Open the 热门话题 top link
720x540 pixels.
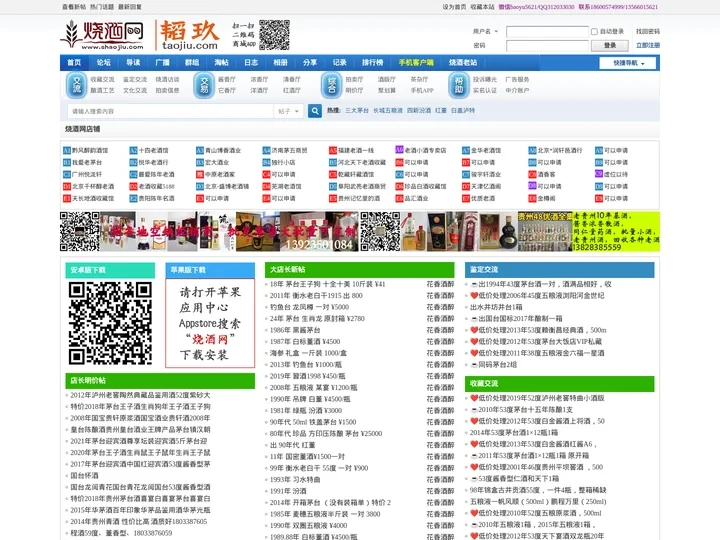click(102, 7)
